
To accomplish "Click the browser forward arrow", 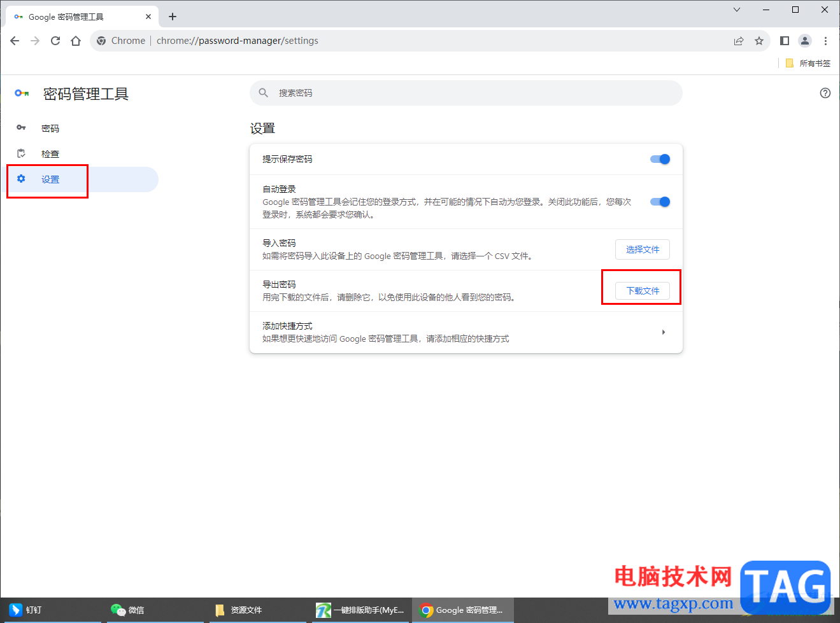I will tap(35, 41).
